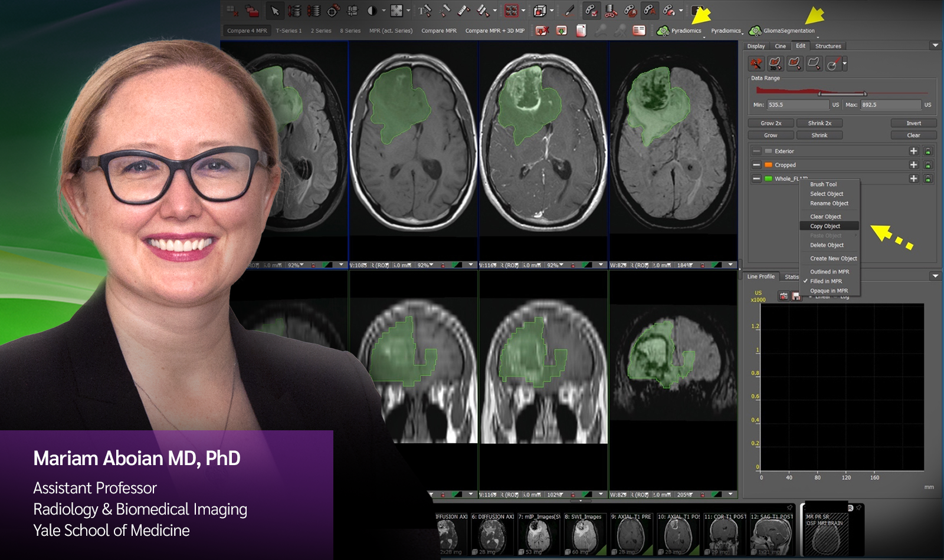Click the crosshair target tool icon
944x560 pixels.
point(333,11)
